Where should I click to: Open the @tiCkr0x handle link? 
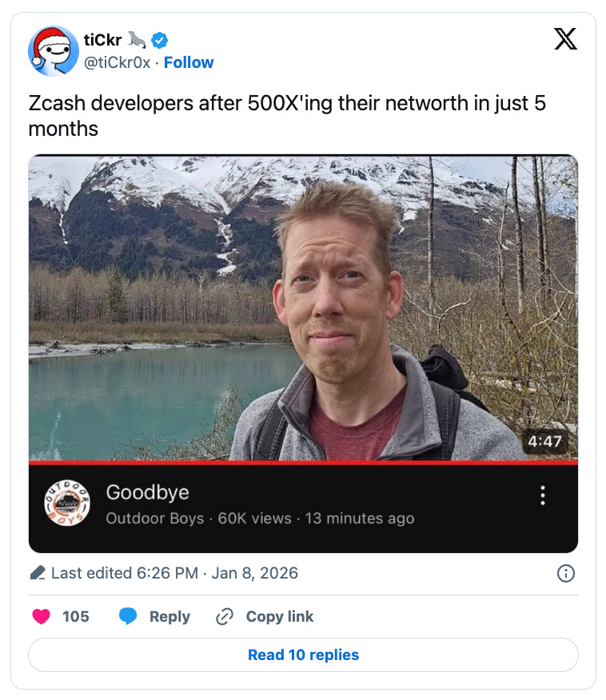[x=117, y=62]
